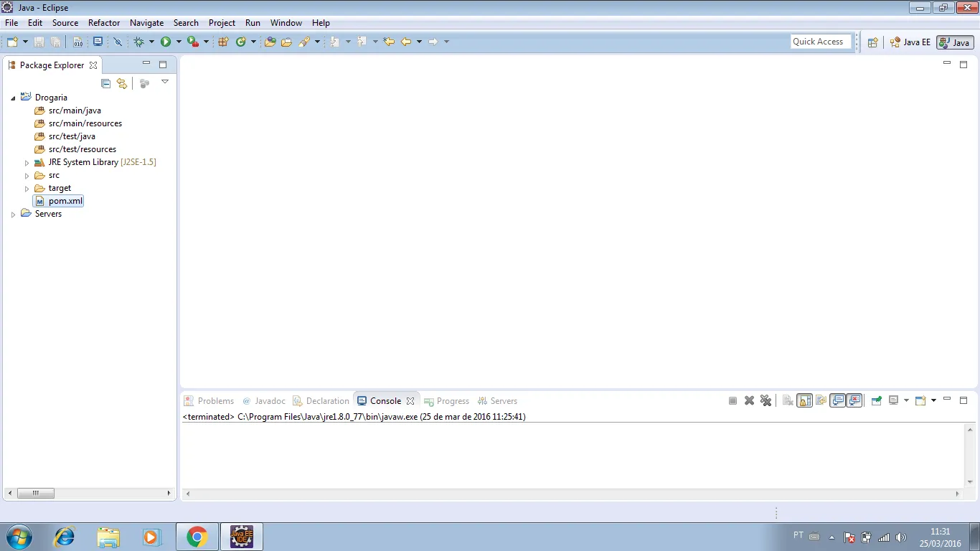Image resolution: width=980 pixels, height=551 pixels.
Task: Click the Open Perspective icon
Action: point(873,42)
